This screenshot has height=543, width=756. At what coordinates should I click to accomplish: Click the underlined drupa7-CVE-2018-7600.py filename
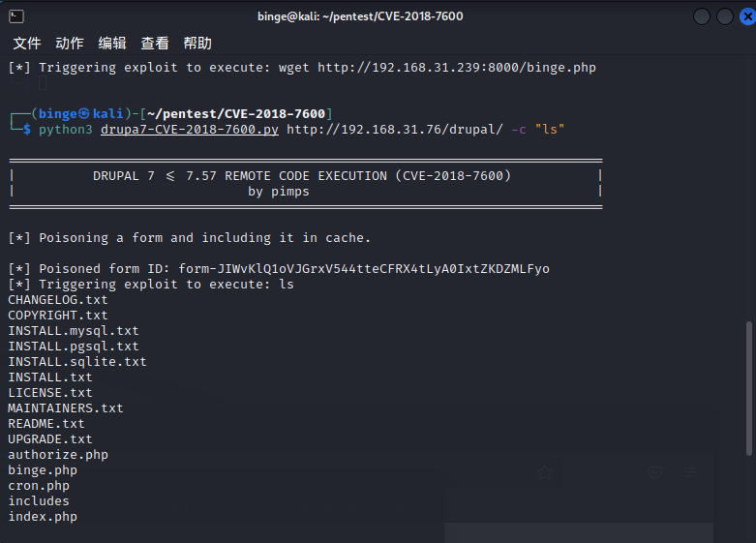[190, 130]
